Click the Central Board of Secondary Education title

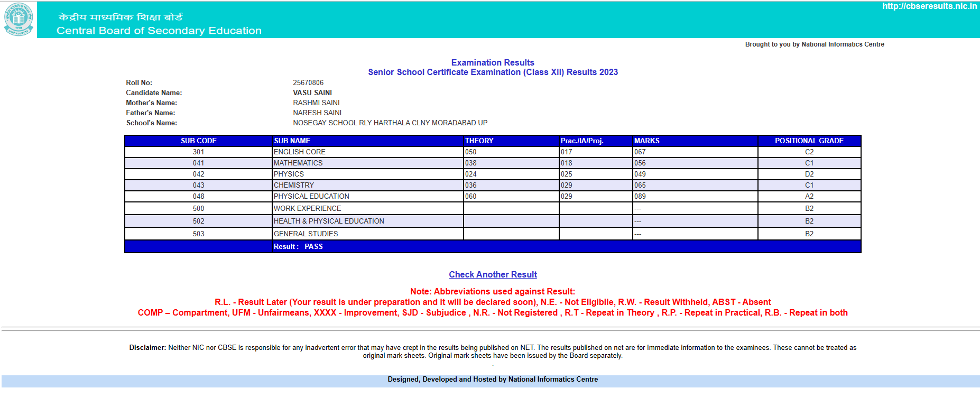click(159, 31)
